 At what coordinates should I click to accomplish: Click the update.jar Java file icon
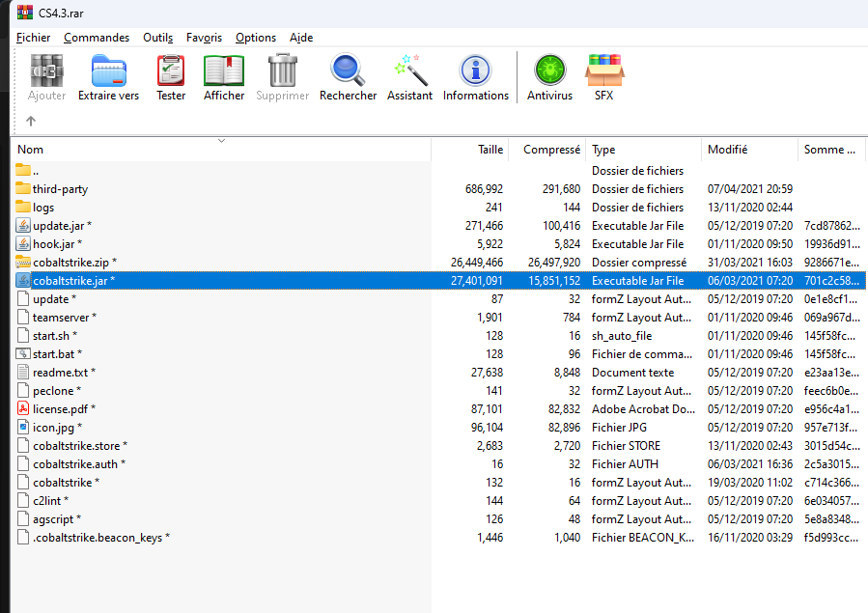coord(23,225)
